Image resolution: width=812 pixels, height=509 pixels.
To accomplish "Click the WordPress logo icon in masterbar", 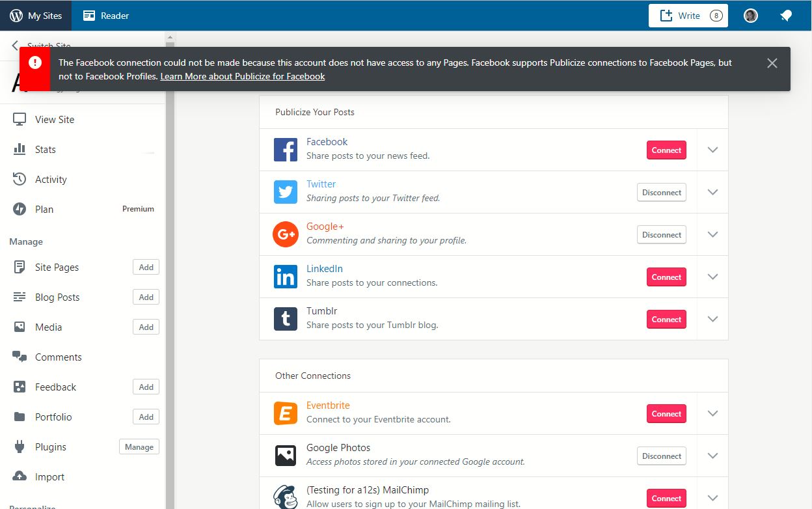I will click(16, 16).
